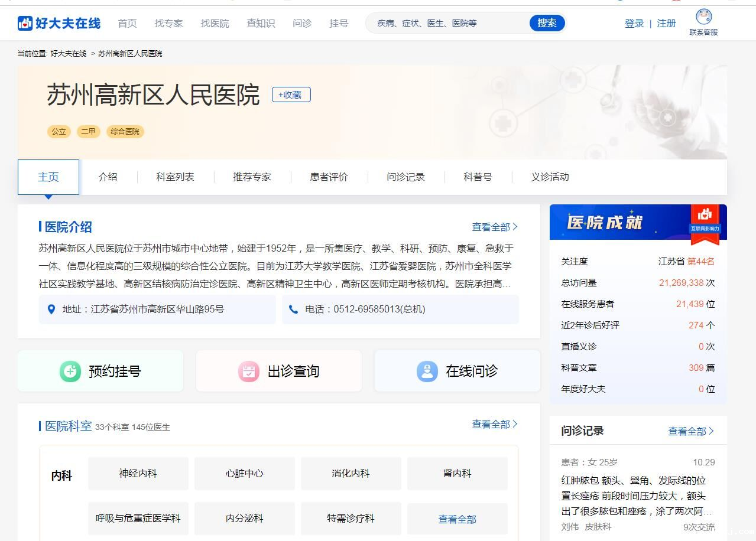The width and height of the screenshot is (756, 541).
Task: Click the 好大夫在线 logo icon
Action: [x=25, y=23]
